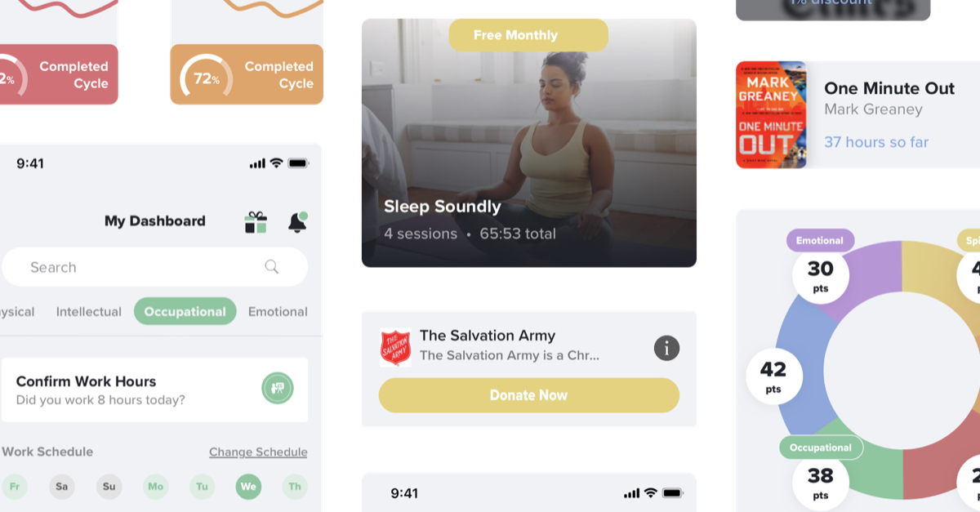This screenshot has height=512, width=980.
Task: Toggle Wednesday work day
Action: 248,487
